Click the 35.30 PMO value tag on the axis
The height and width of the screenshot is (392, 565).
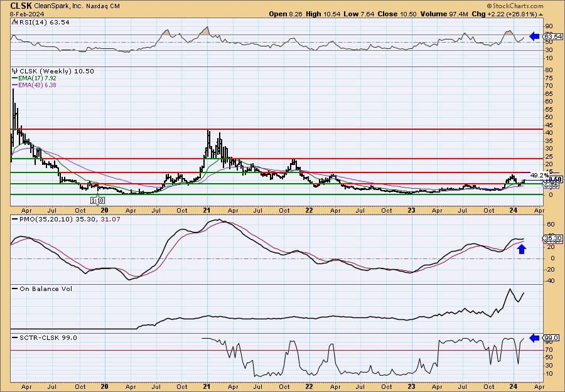(553, 238)
